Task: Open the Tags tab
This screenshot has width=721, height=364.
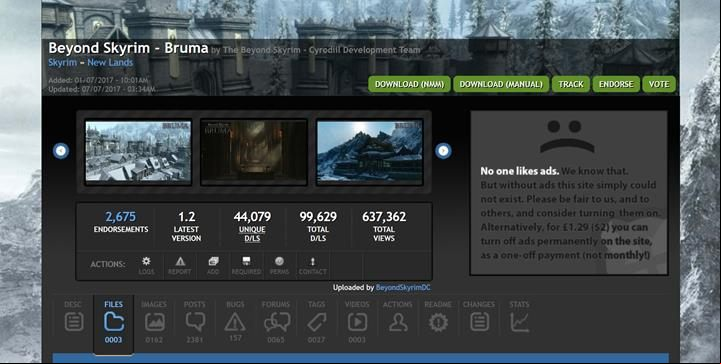Action: point(316,322)
